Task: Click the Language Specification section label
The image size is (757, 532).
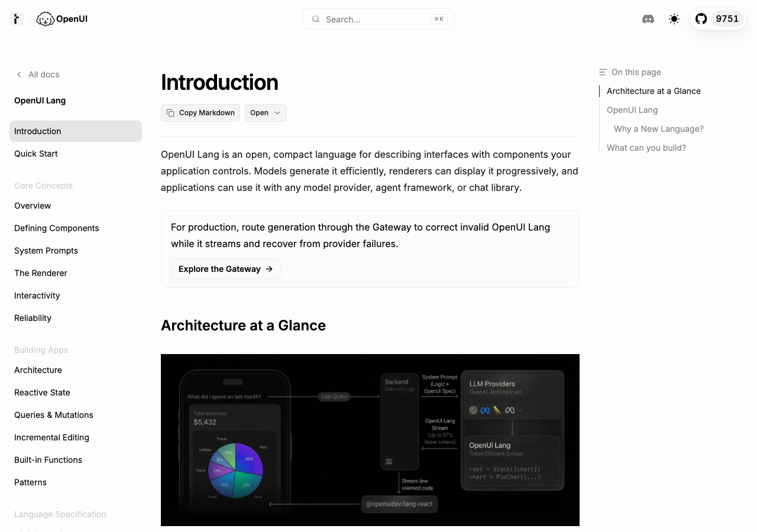Action: (x=60, y=514)
